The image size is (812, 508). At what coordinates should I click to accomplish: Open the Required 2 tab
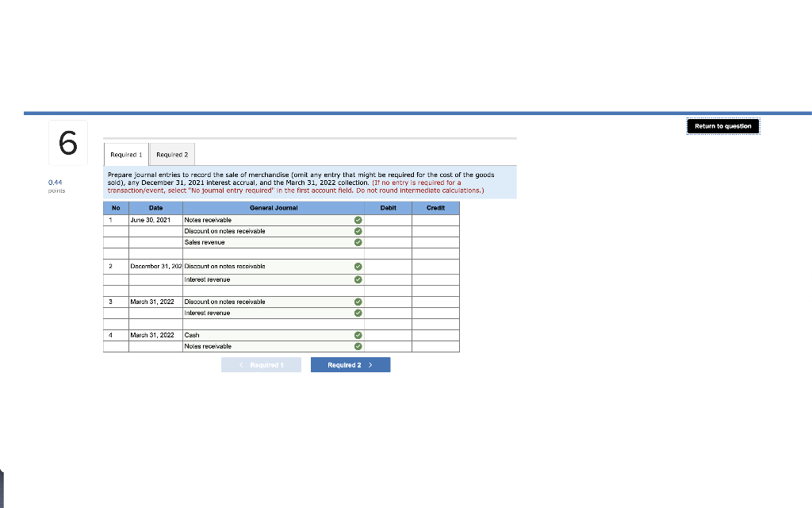(x=172, y=155)
